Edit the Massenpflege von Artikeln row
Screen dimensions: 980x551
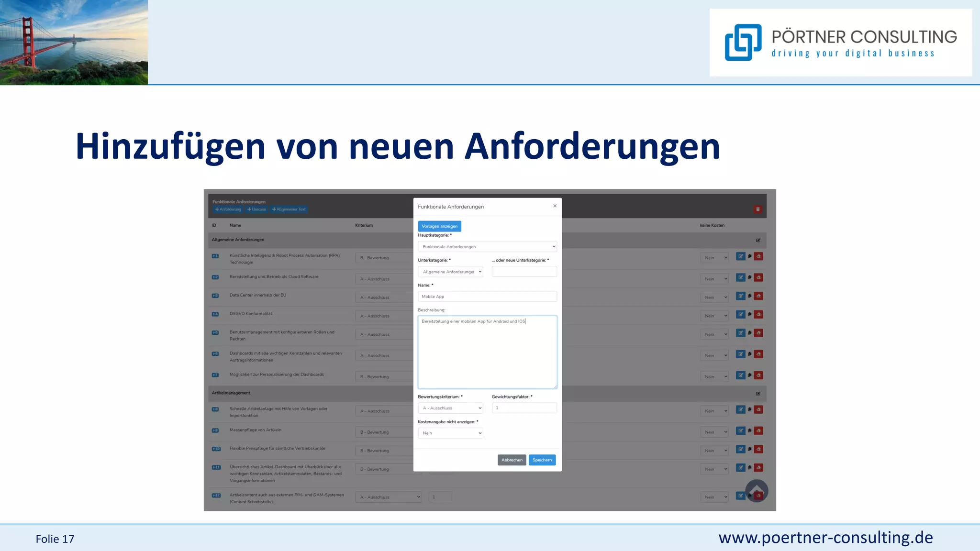(x=740, y=431)
